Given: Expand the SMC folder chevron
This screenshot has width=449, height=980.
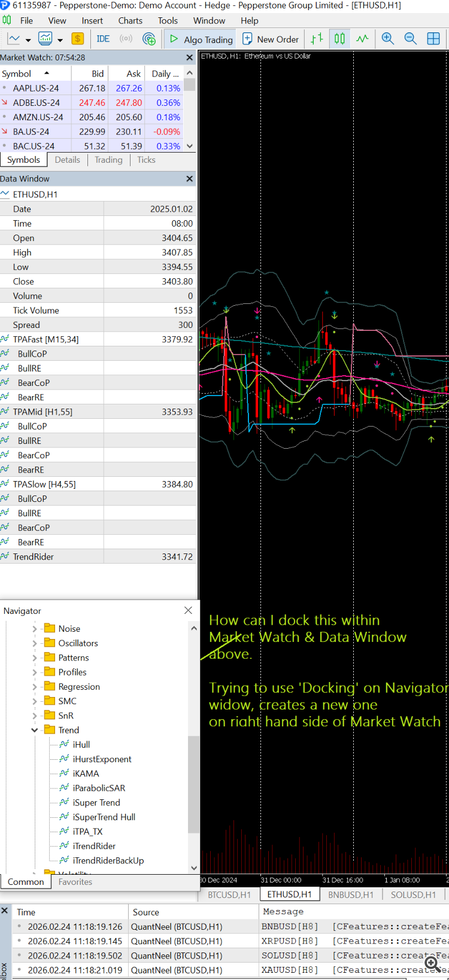Looking at the screenshot, I should coord(34,701).
